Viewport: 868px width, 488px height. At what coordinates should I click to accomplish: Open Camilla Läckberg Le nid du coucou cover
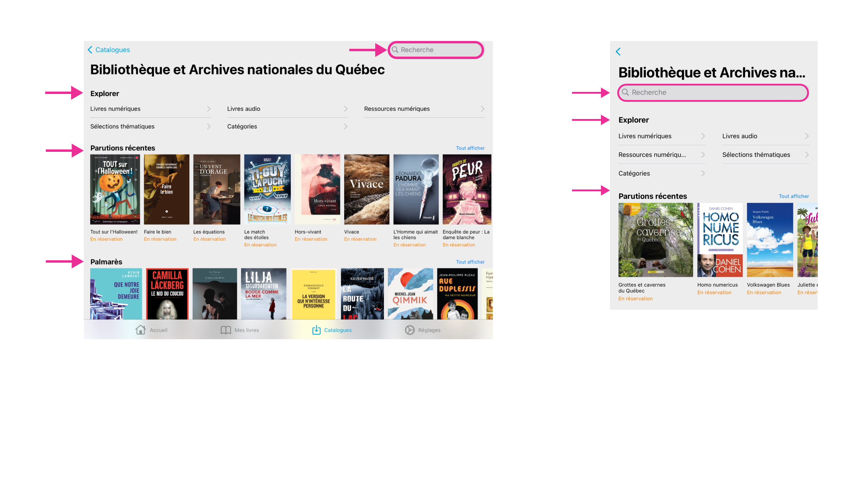click(x=167, y=294)
